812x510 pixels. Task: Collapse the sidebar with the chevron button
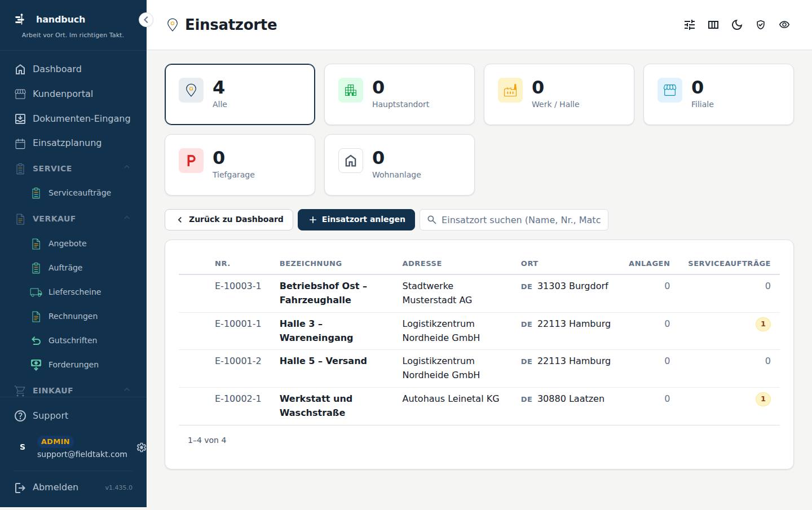click(x=145, y=20)
